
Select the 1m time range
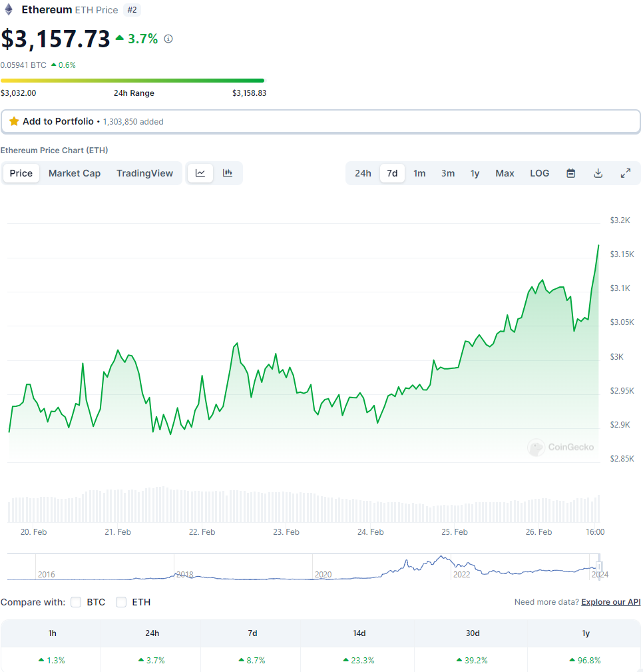click(x=419, y=173)
